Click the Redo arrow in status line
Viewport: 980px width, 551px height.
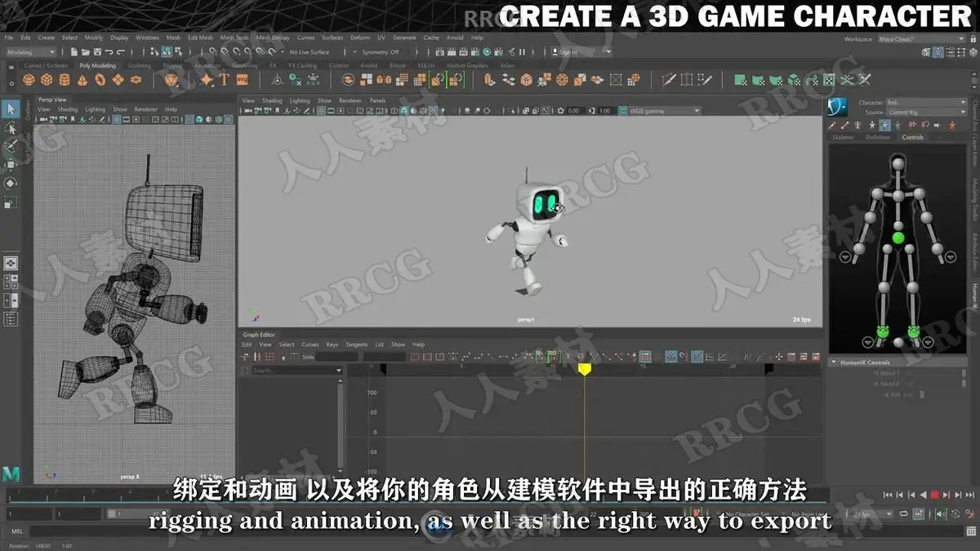click(x=121, y=52)
